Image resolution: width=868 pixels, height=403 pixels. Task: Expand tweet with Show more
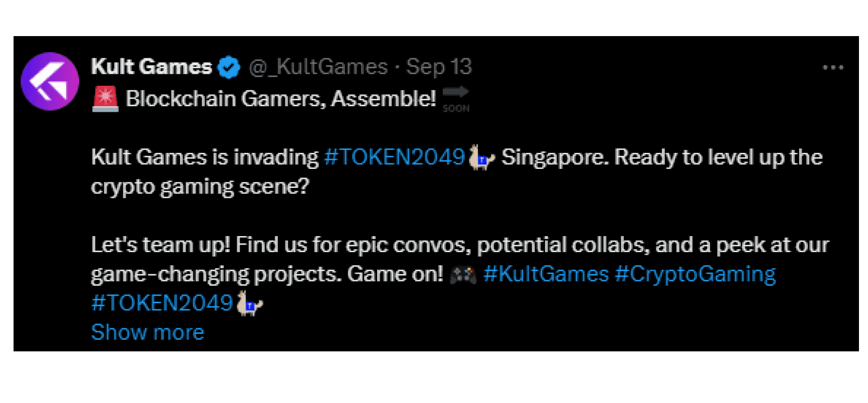point(148,332)
